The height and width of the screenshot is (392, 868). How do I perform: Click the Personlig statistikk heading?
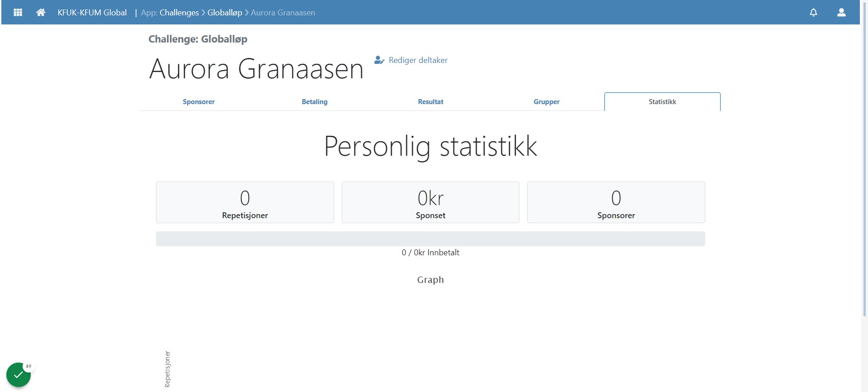point(430,146)
